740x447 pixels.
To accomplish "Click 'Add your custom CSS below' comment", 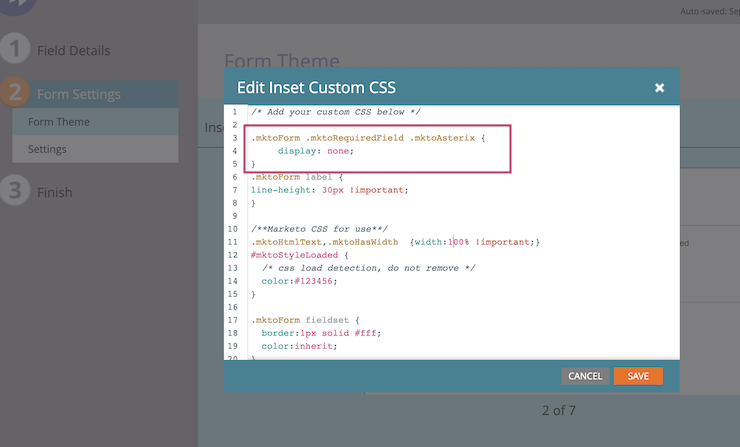I will tap(336, 112).
